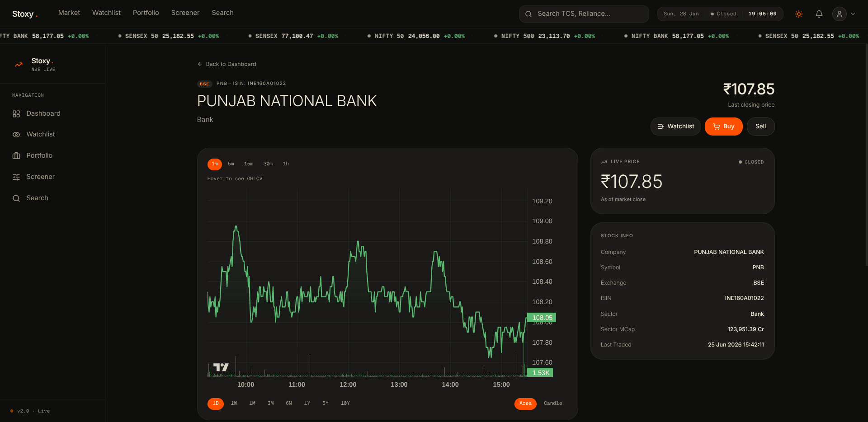Image resolution: width=868 pixels, height=422 pixels.
Task: Click the v2.0 Live status in sidebar footer
Action: pyautogui.click(x=30, y=411)
